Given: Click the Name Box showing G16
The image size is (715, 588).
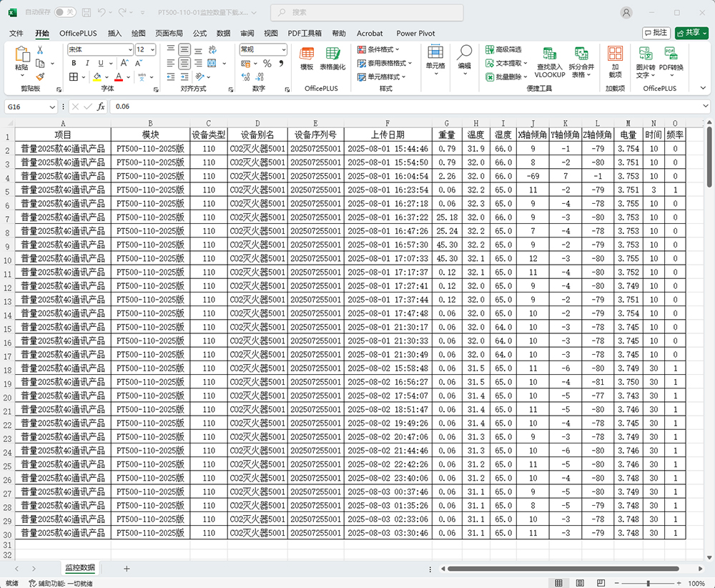Looking at the screenshot, I should 27,107.
